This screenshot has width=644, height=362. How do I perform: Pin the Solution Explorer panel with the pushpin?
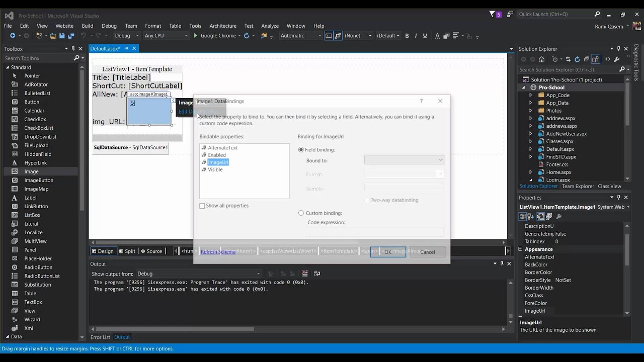click(x=619, y=49)
